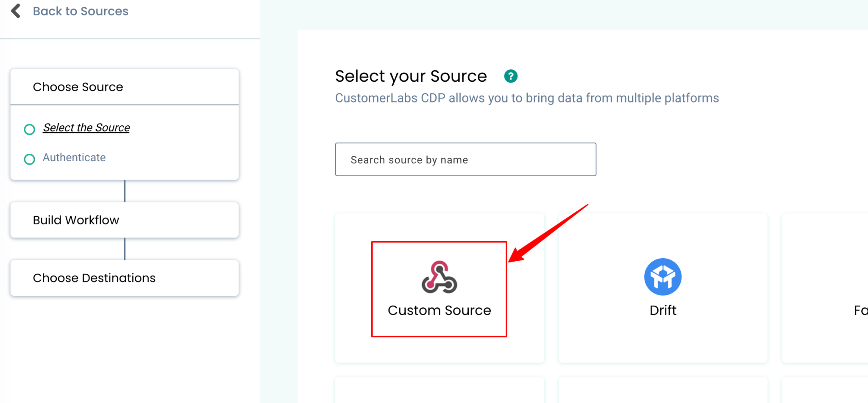Expand the Choose Destinations step
Viewport: 868px width, 403px height.
coord(125,278)
